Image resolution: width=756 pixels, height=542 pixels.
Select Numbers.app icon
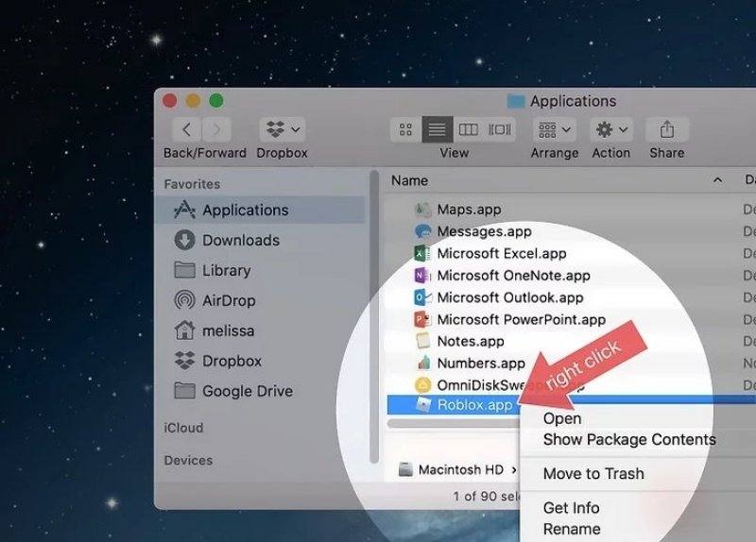[422, 363]
